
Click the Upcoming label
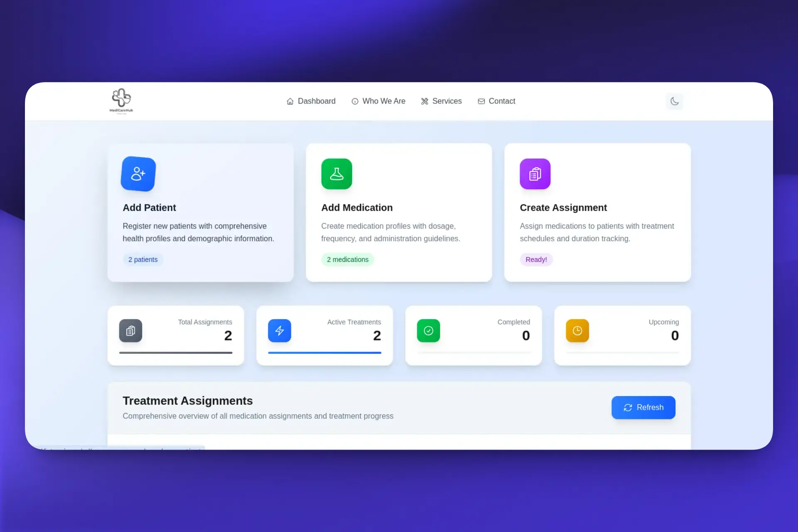pos(664,322)
